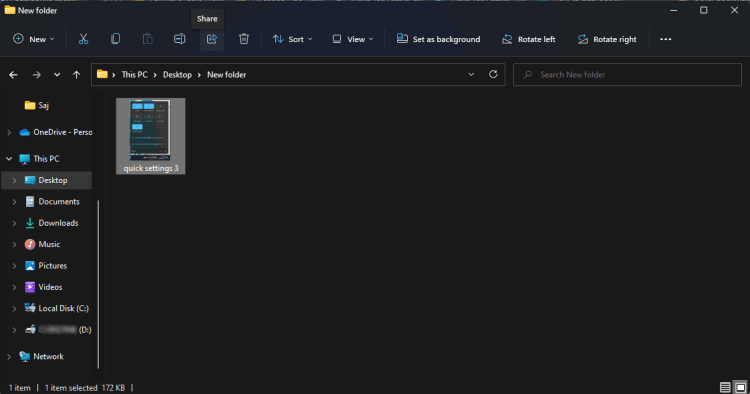Switch to large thumbnails view icon

(x=740, y=387)
